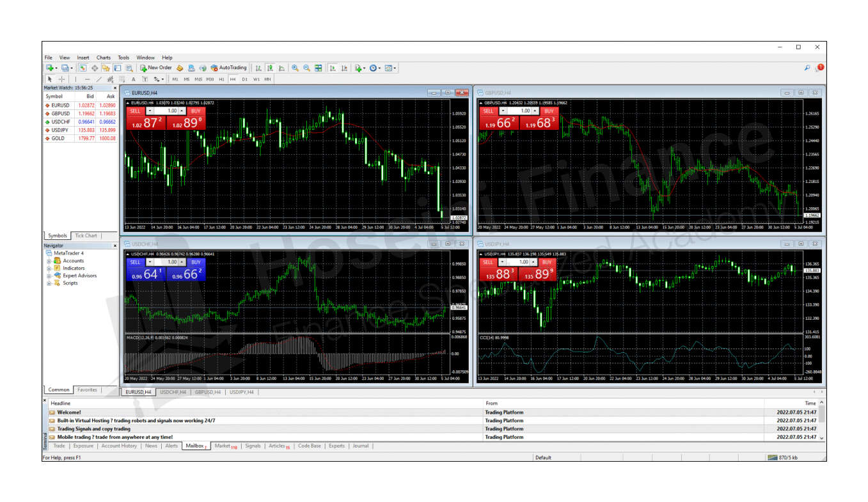This screenshot has height=502, width=868.
Task: Switch to candlestick chart display
Action: pyautogui.click(x=270, y=68)
